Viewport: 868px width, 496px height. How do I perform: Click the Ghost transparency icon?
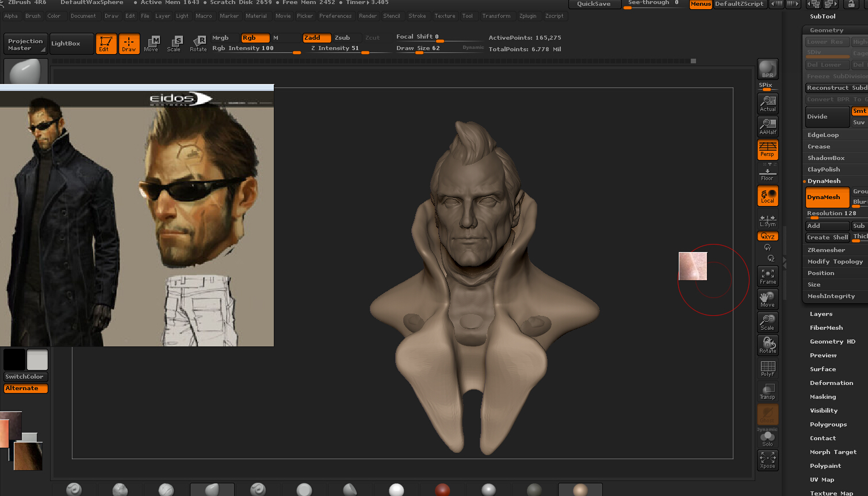click(x=767, y=414)
